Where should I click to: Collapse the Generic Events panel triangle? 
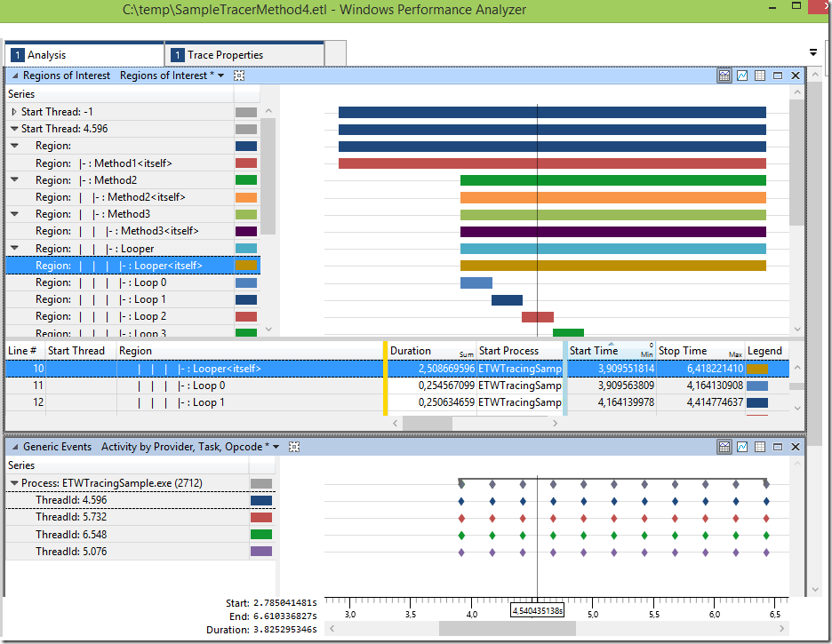[x=15, y=447]
